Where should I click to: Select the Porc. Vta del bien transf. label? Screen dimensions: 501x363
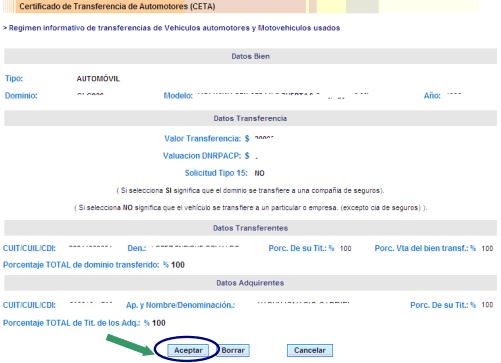click(x=425, y=248)
